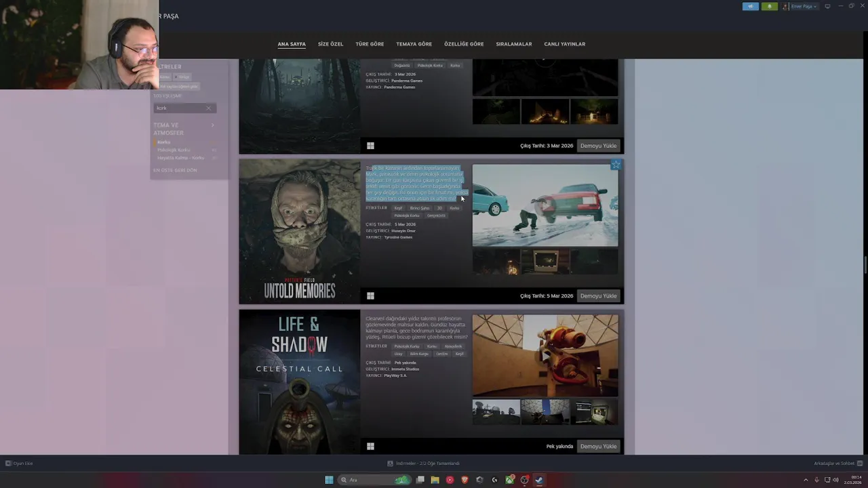Click the taskbar Ara search box
The height and width of the screenshot is (488, 868).
pos(374,480)
